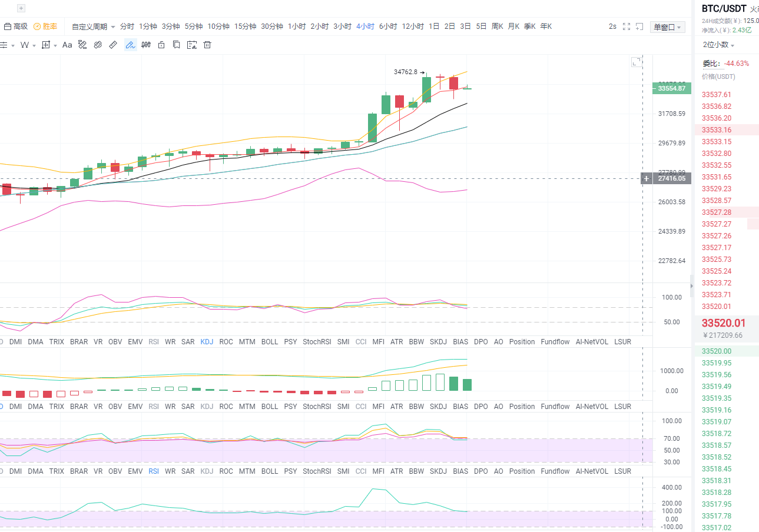Select the RSI indicator tab
Image resolution: width=759 pixels, height=532 pixels.
[153, 471]
